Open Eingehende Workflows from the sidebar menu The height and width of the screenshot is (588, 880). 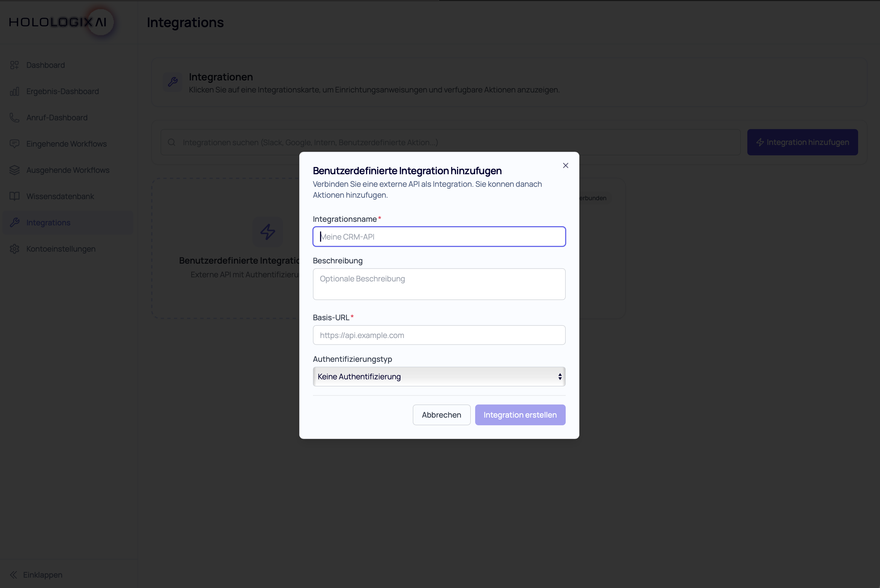pyautogui.click(x=66, y=144)
